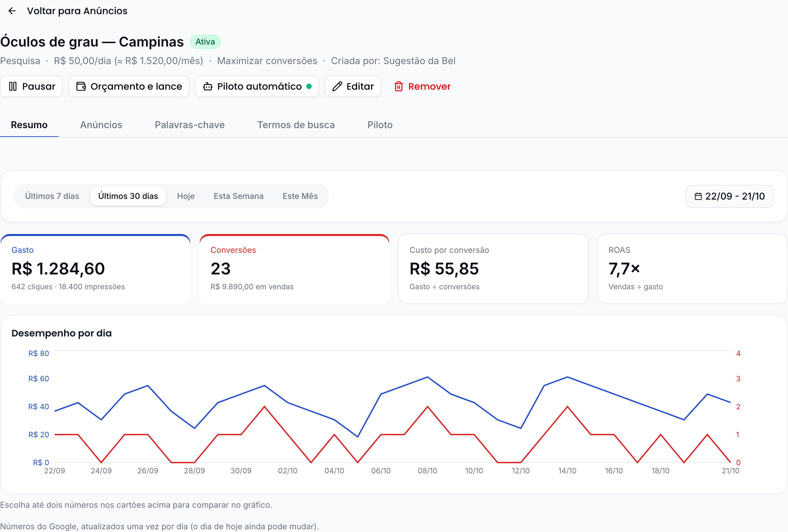
Task: Click the green status dot on Piloto automático
Action: pyautogui.click(x=309, y=86)
